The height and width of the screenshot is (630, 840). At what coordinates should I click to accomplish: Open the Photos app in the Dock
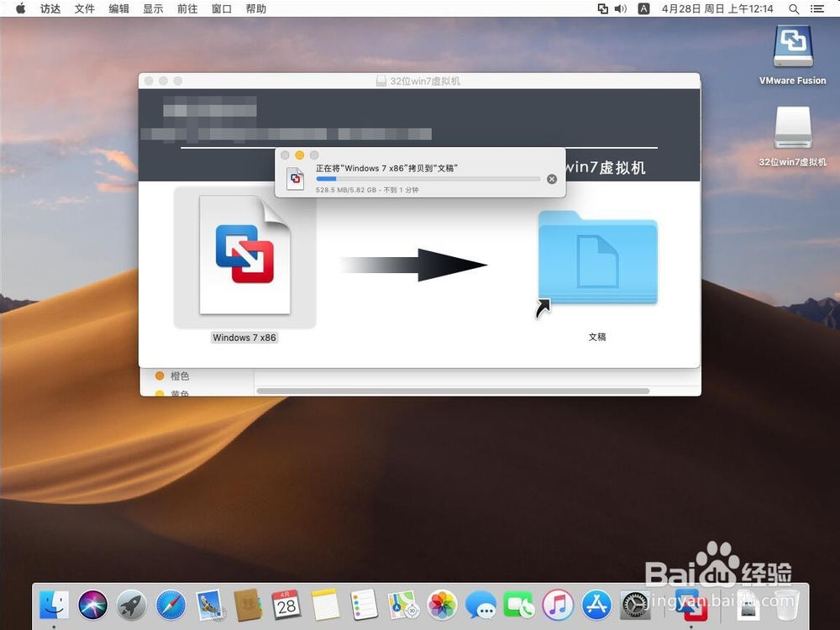(x=443, y=604)
